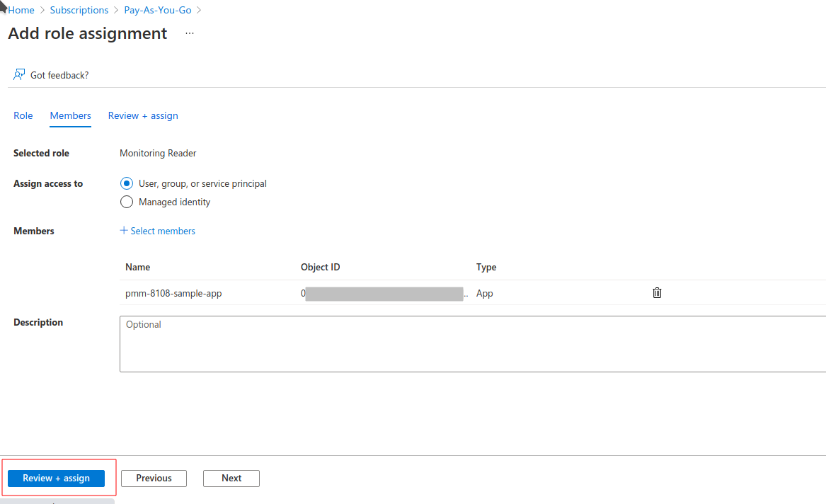Screen dimensions: 826x504
Task: Choose the Managed identity radio button
Action: [x=127, y=202]
